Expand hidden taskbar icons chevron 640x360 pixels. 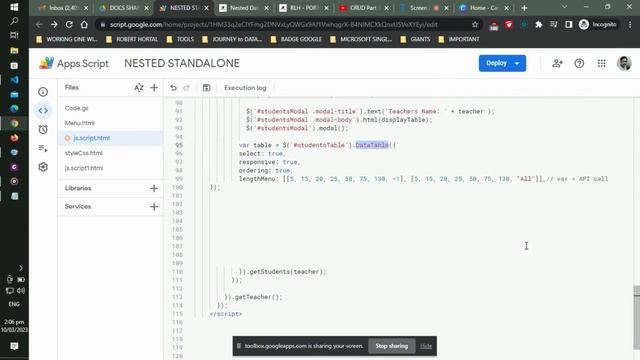point(21,268)
